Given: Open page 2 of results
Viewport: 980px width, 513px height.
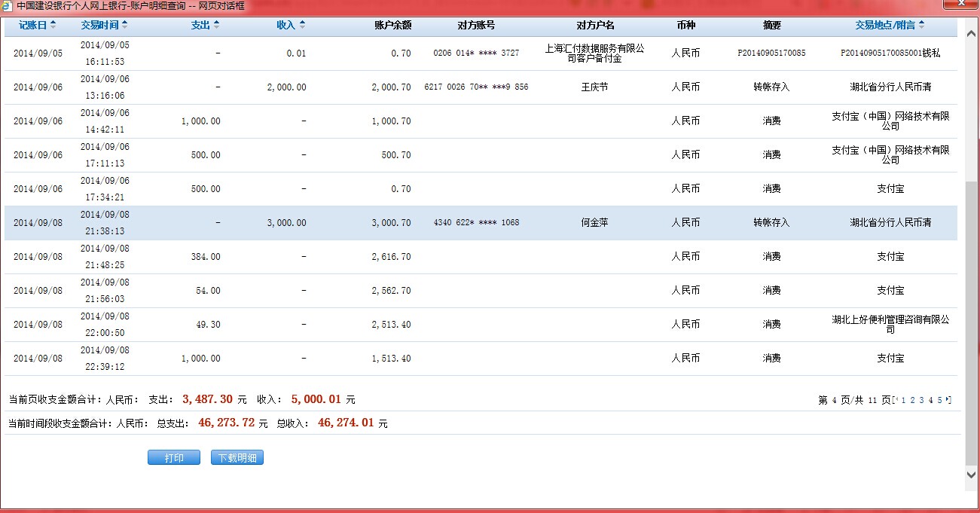Looking at the screenshot, I should click(x=912, y=400).
